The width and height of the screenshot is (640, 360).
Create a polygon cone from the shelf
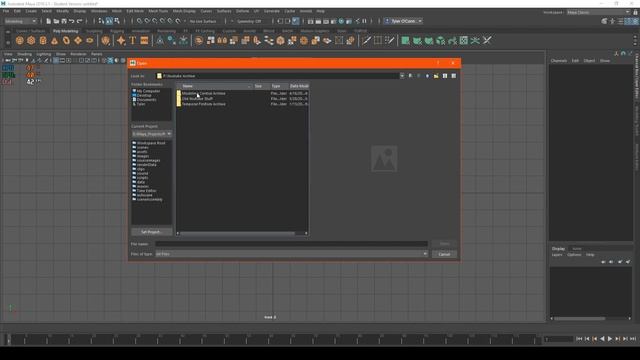point(54,40)
